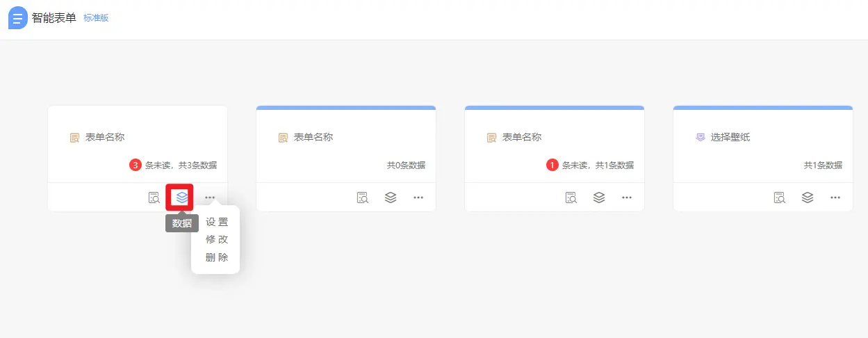Screen dimensions: 868x338
Task: Select 删除 from the popup menu
Action: point(217,257)
